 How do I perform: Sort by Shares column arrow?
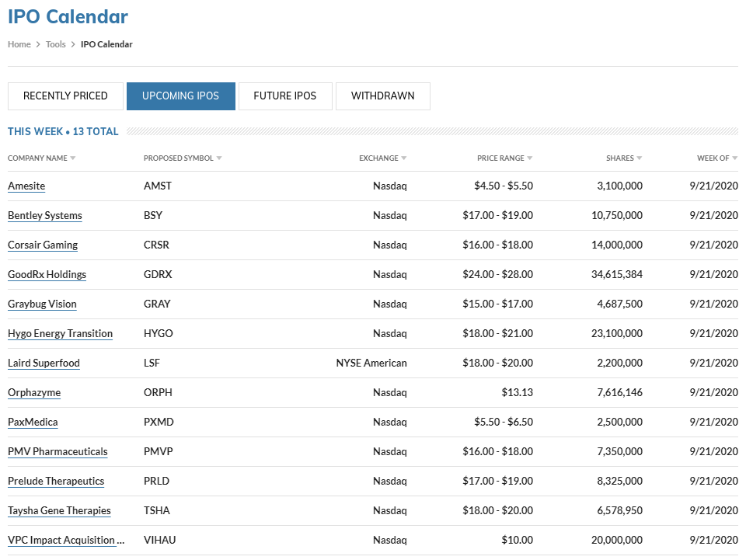pyautogui.click(x=640, y=158)
